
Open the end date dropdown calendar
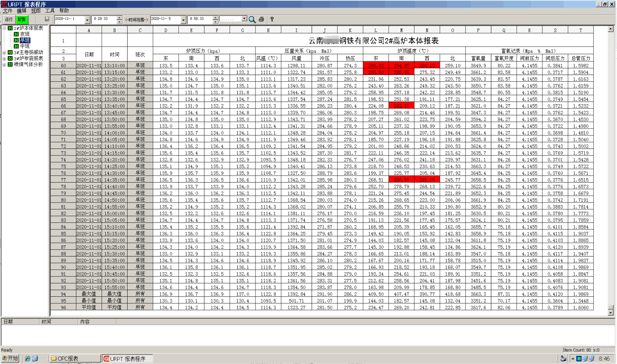pos(183,20)
